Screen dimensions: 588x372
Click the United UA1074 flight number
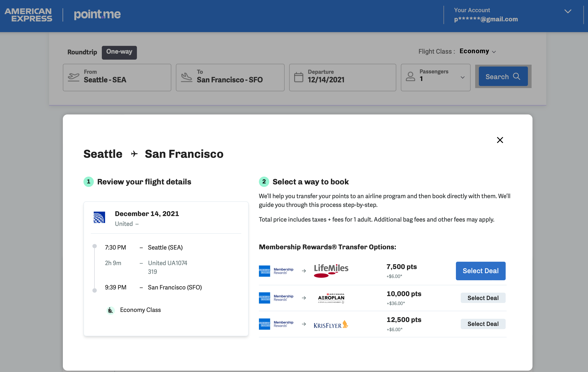[167, 263]
